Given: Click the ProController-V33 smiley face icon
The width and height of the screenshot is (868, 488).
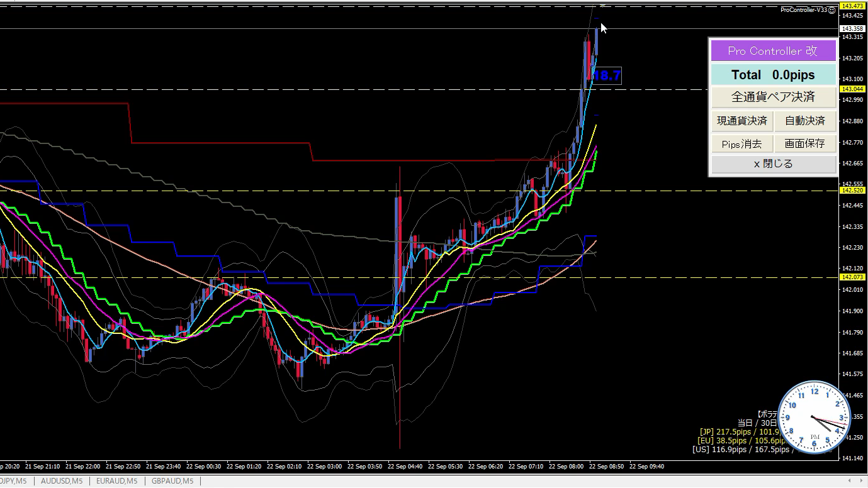Looking at the screenshot, I should [832, 9].
